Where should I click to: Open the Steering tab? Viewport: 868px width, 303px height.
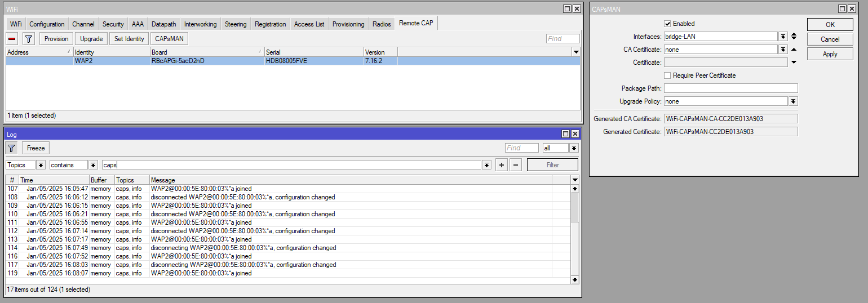click(x=236, y=24)
